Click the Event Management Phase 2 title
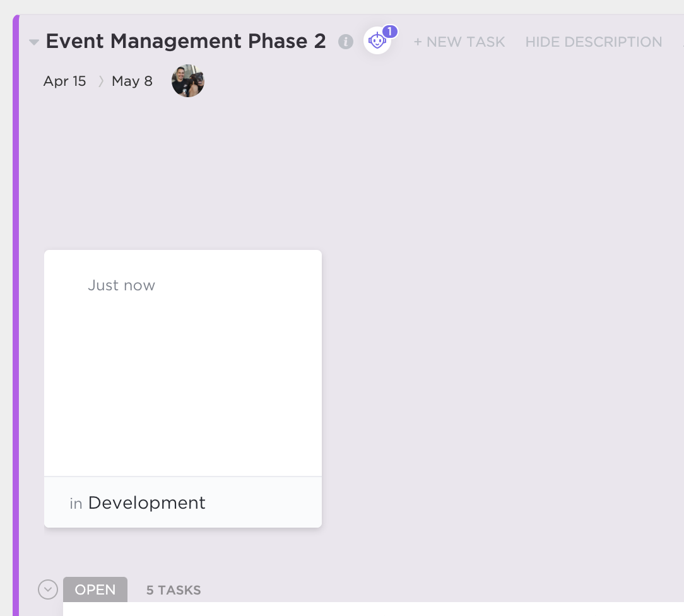This screenshot has height=616, width=684. pyautogui.click(x=186, y=42)
